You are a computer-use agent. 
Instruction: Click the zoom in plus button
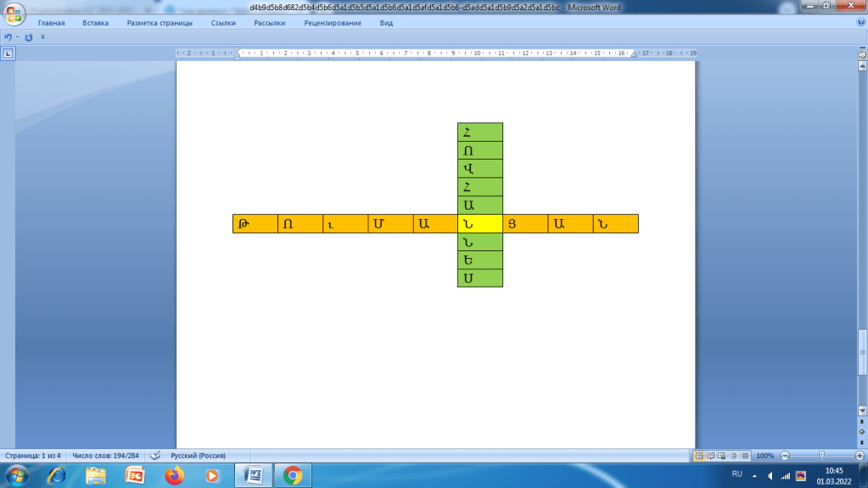tap(859, 456)
